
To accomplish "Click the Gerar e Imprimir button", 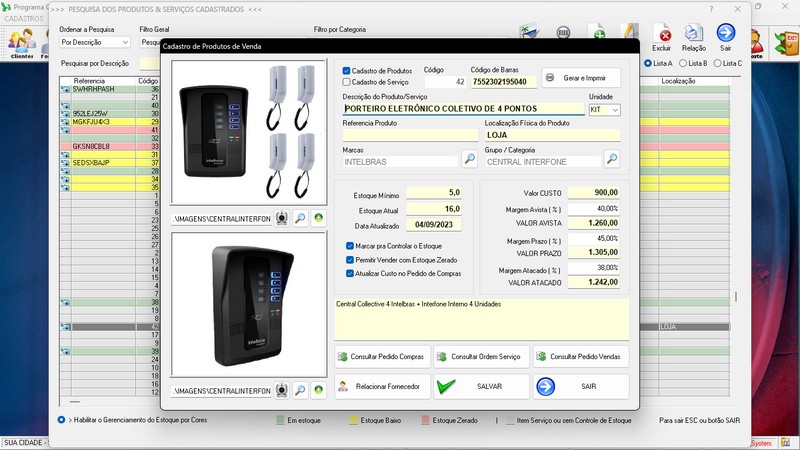I will pos(581,78).
